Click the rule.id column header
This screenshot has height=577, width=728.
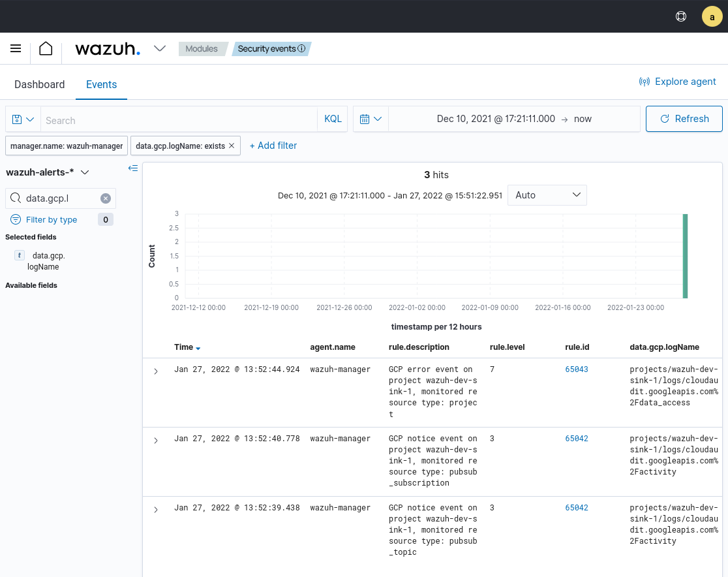[x=577, y=347]
